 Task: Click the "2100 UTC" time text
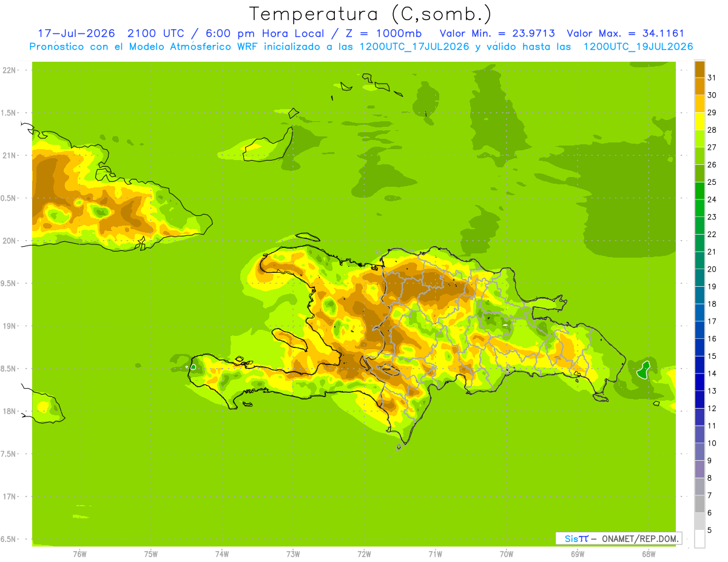click(156, 33)
